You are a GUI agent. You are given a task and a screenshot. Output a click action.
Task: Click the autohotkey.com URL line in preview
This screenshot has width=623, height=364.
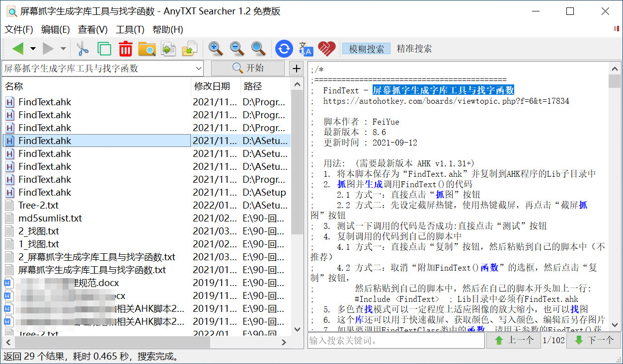click(x=446, y=101)
